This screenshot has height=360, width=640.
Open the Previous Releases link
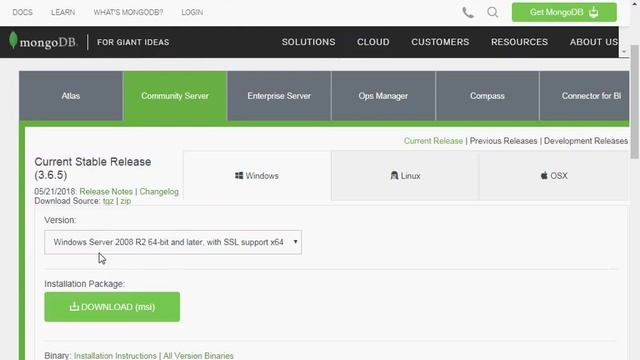(x=503, y=141)
